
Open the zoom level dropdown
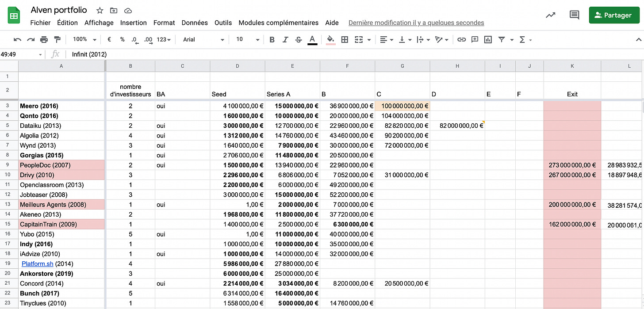click(x=84, y=39)
